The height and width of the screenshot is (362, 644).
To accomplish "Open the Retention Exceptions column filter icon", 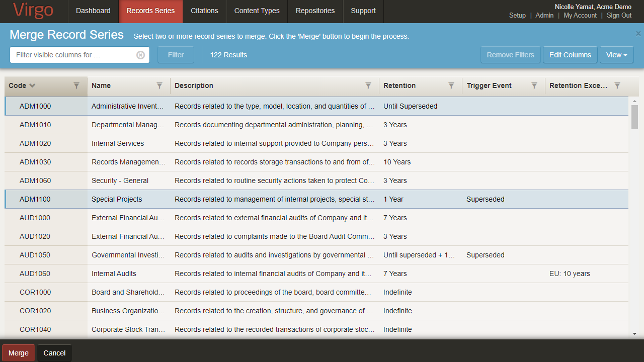I will click(x=617, y=86).
